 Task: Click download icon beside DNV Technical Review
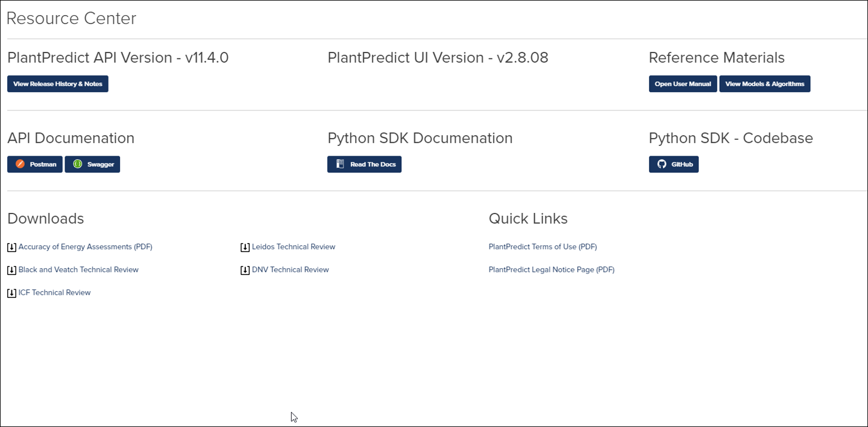245,270
